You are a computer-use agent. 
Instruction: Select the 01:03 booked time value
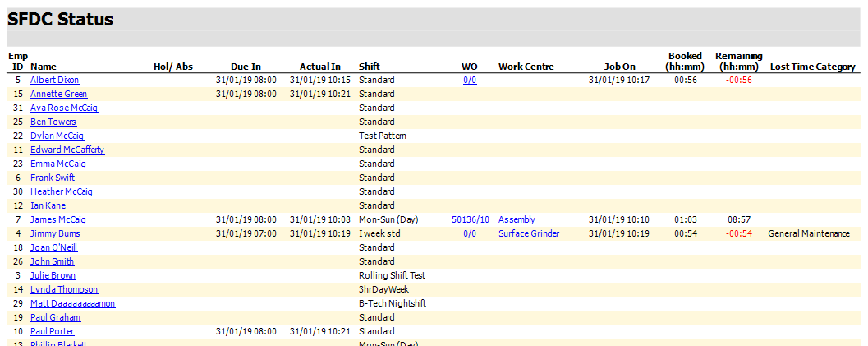coord(686,219)
